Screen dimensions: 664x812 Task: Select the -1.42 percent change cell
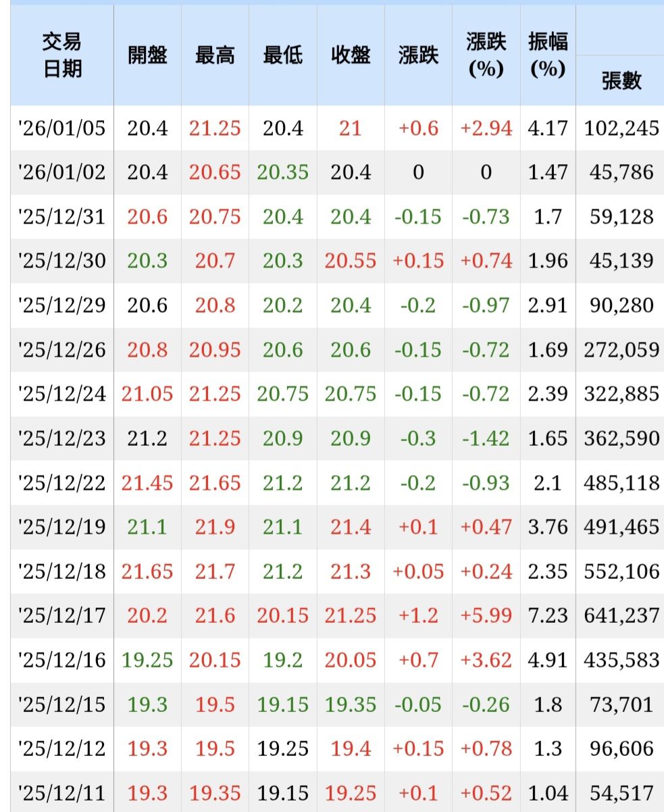(486, 438)
